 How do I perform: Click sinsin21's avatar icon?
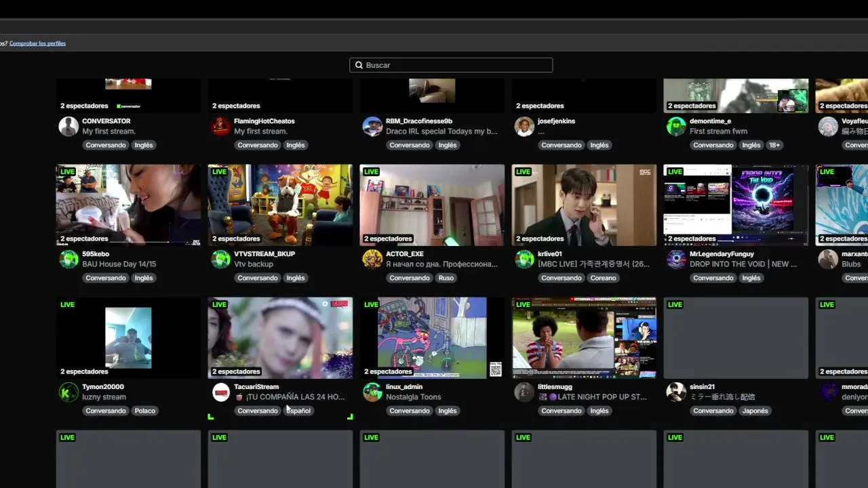pyautogui.click(x=676, y=392)
